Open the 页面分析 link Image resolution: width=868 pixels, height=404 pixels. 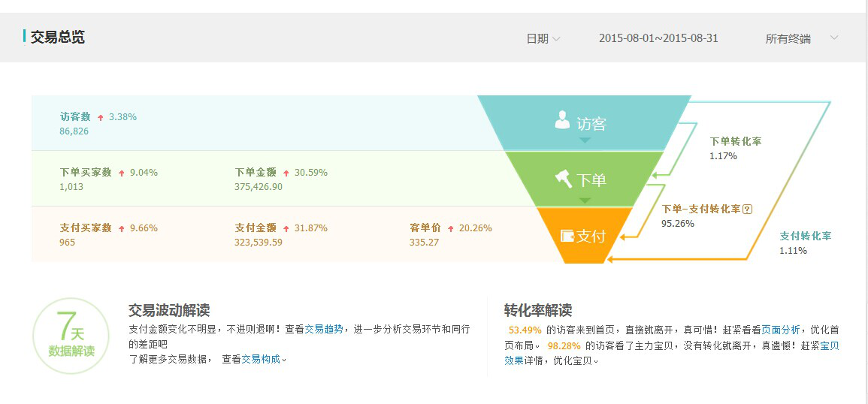(780, 330)
